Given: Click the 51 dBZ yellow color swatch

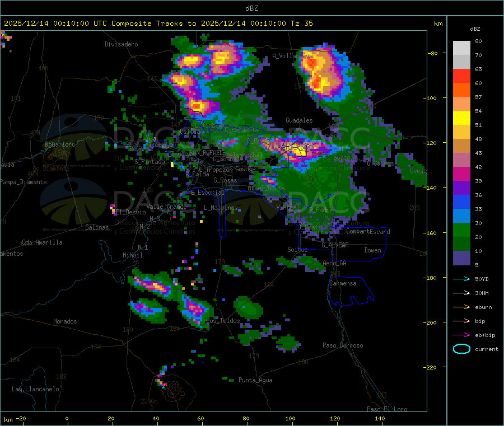Looking at the screenshot, I should click(461, 118).
